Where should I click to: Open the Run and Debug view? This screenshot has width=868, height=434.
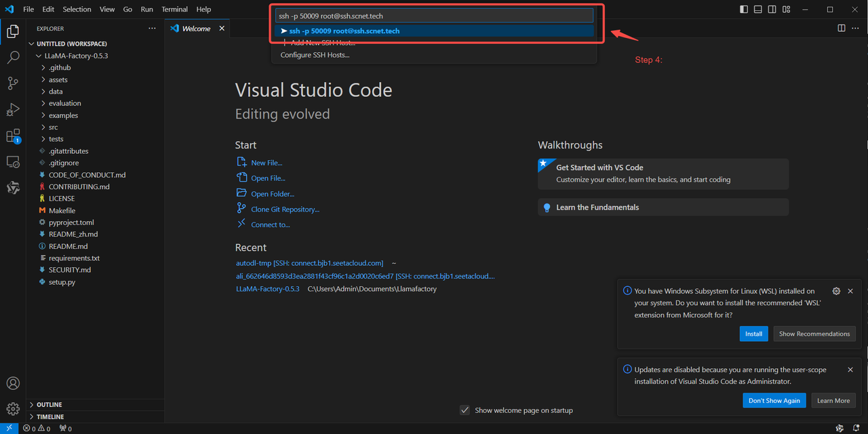(13, 110)
